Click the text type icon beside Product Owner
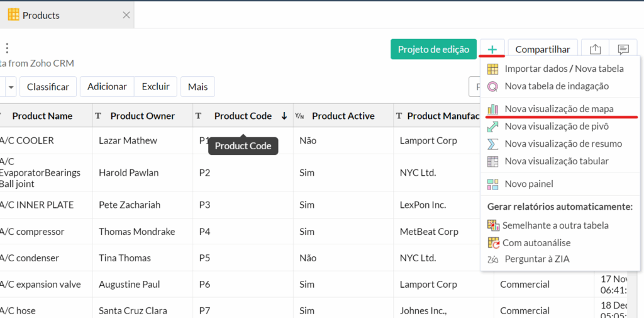 pos(98,116)
